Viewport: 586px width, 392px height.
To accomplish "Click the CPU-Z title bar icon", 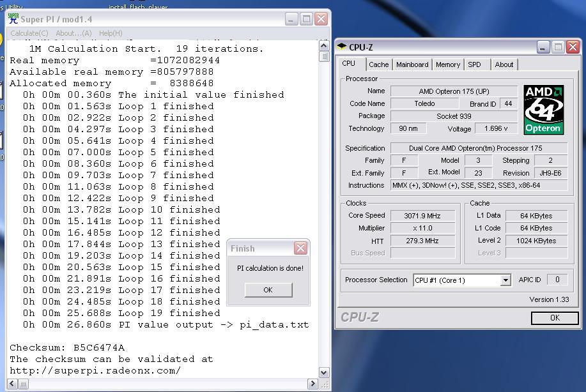I will click(x=342, y=47).
